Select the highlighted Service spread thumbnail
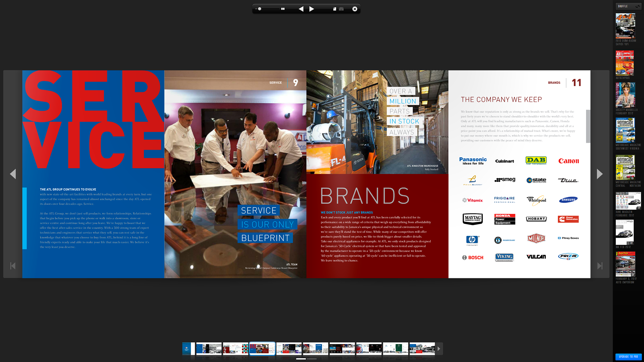644x362 pixels. [x=262, y=349]
